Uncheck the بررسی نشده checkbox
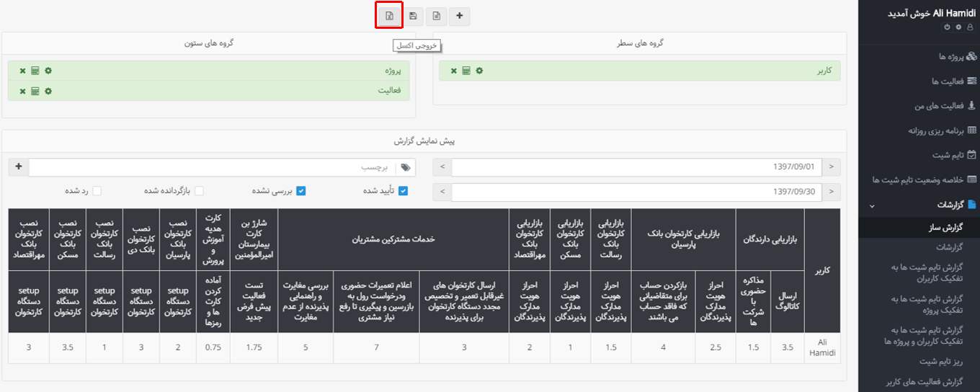This screenshot has height=392, width=980. tap(301, 191)
